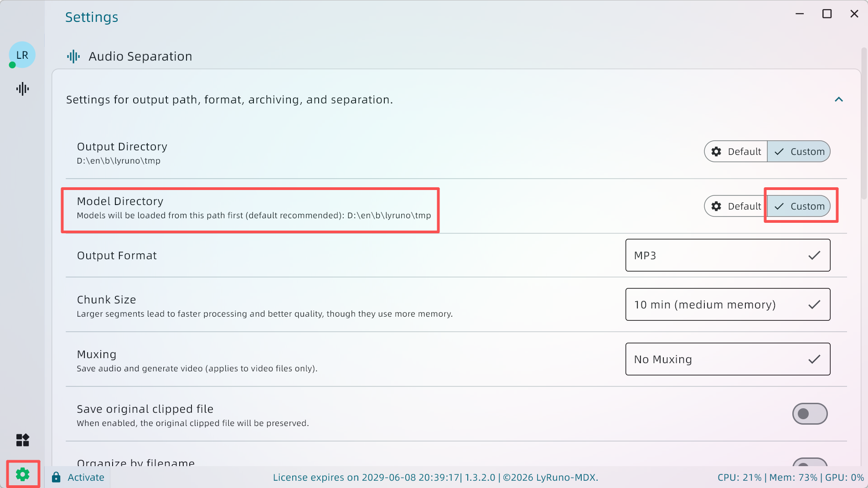
Task: Open the audio separation waveform sidebar icon
Action: (x=22, y=89)
